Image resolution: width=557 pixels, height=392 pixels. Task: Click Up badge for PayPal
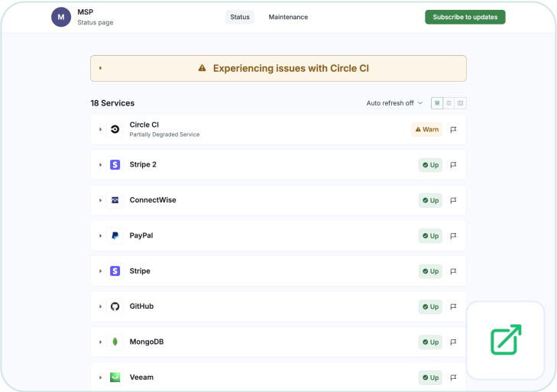430,236
